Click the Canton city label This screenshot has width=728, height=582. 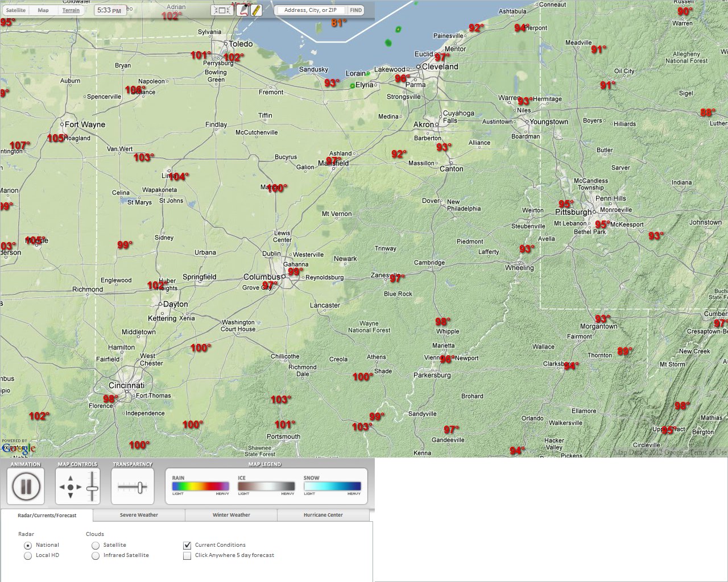click(452, 169)
